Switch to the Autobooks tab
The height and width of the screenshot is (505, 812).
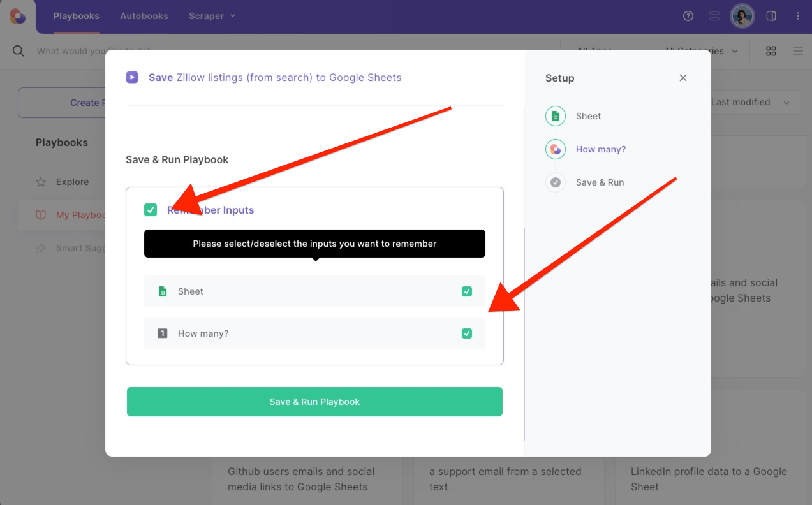(144, 16)
